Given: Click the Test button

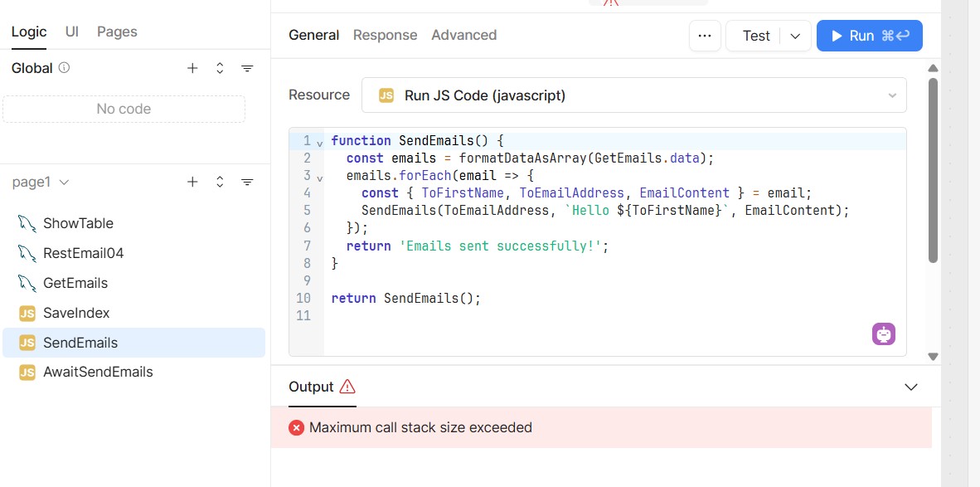Looking at the screenshot, I should click(x=755, y=36).
